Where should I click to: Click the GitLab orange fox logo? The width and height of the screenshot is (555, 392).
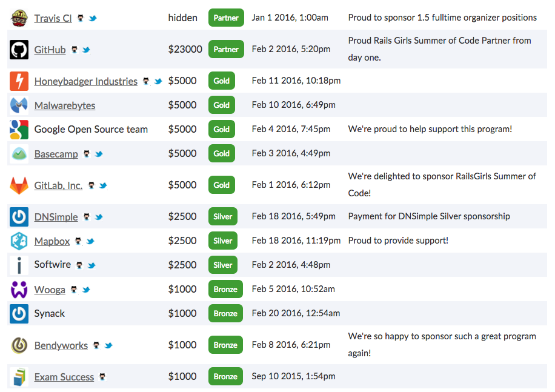(x=19, y=185)
